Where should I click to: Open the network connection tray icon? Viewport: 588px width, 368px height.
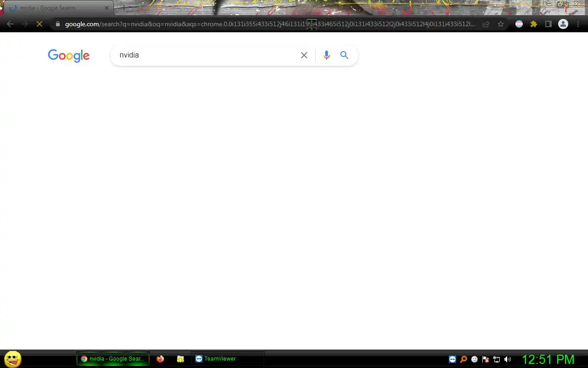[497, 359]
